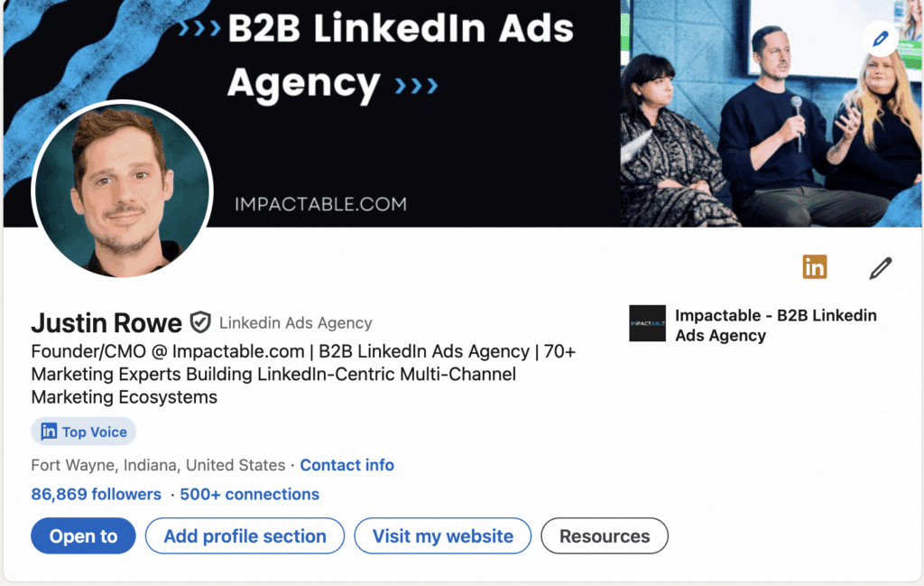Screen dimensions: 924x586
Task: Click the edit profile intro pencil icon
Action: 880,268
